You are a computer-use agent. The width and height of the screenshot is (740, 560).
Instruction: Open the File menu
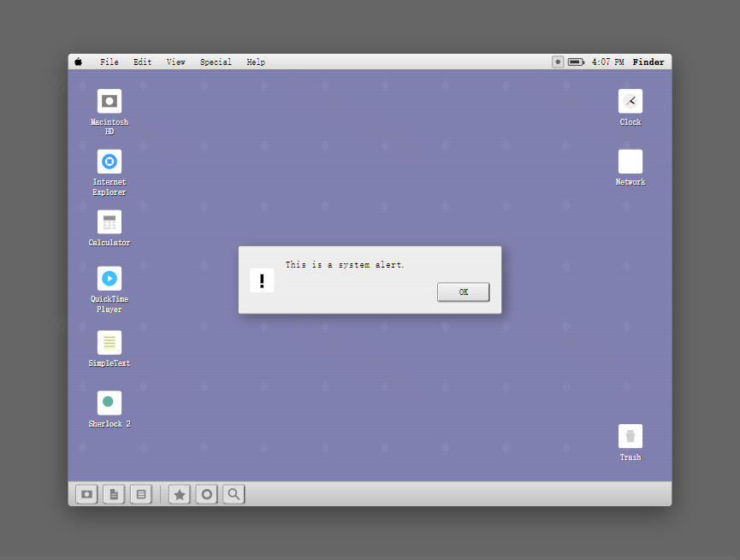[x=110, y=62]
